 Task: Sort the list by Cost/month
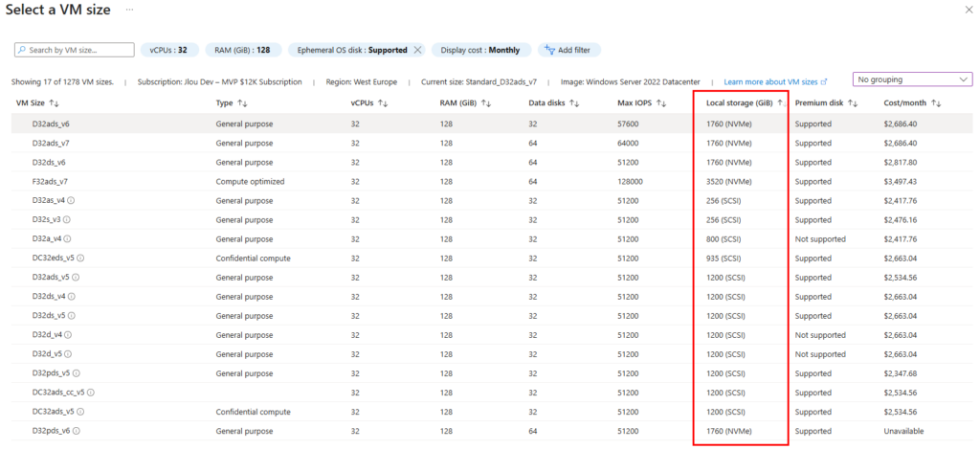coord(936,103)
